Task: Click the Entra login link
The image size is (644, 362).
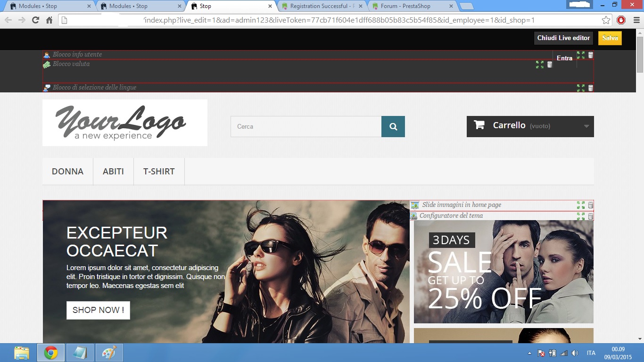Action: (x=564, y=58)
